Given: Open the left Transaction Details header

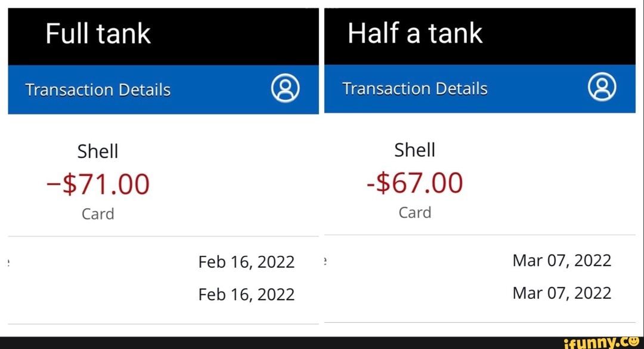Looking at the screenshot, I should click(98, 89).
